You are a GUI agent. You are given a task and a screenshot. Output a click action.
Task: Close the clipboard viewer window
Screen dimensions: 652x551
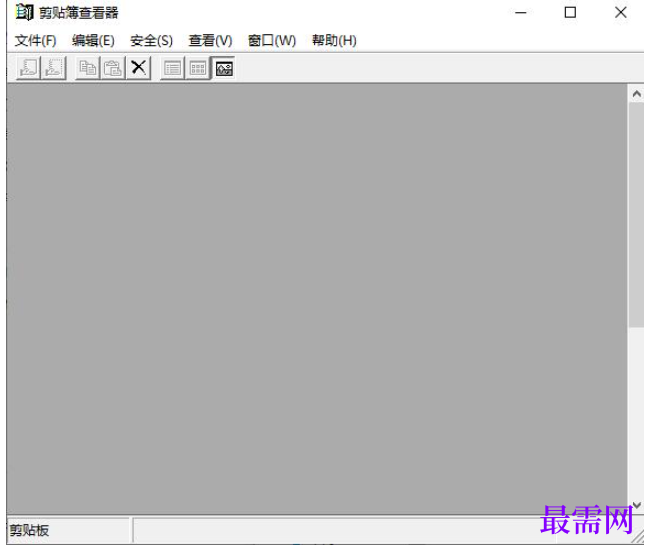click(x=620, y=13)
